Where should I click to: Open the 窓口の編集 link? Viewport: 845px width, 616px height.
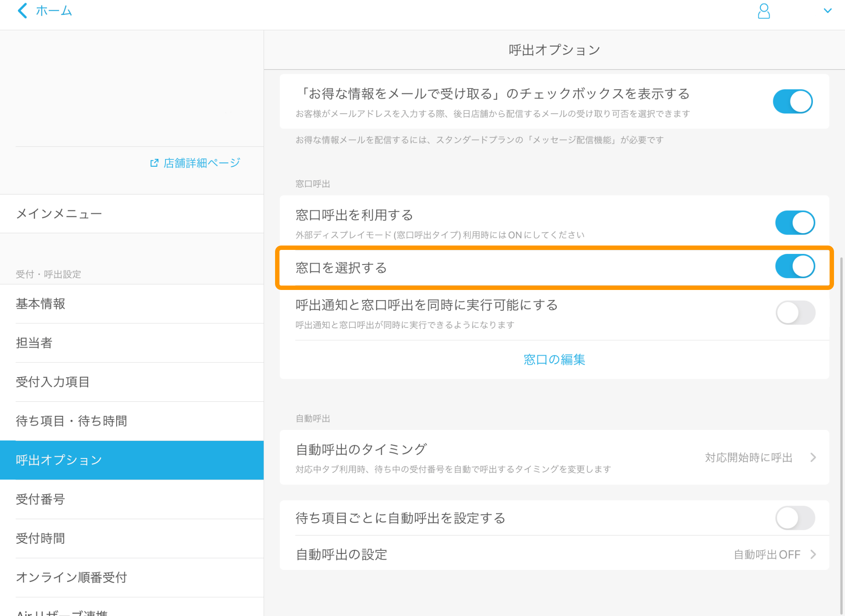[x=554, y=359]
